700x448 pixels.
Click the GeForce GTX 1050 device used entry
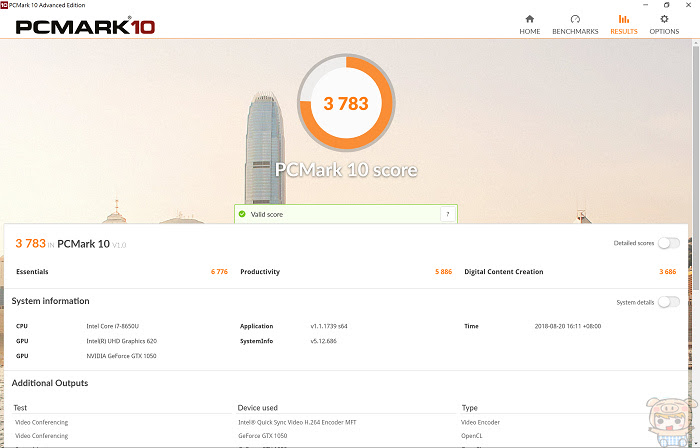pos(262,436)
